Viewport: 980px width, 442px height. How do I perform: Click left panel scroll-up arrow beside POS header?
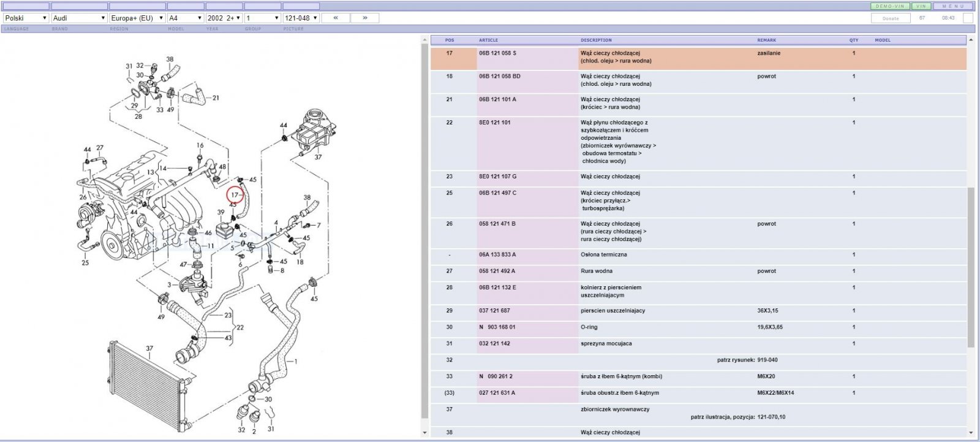point(425,40)
